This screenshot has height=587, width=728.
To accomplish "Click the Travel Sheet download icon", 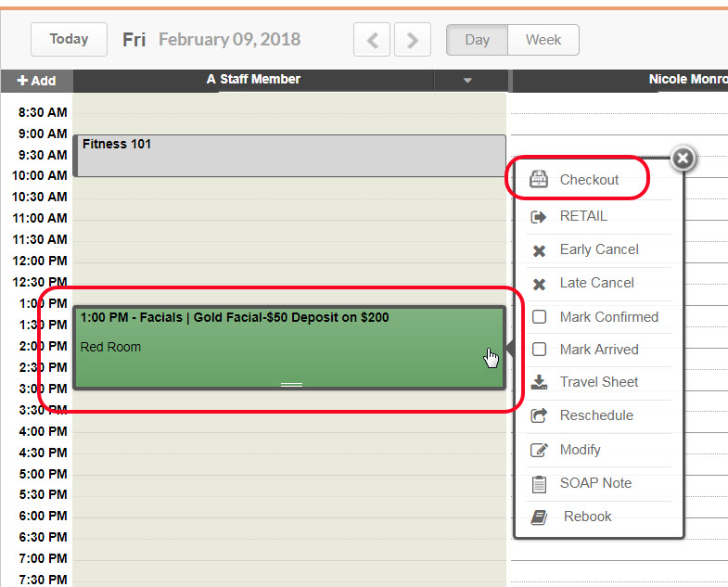I will (x=539, y=382).
